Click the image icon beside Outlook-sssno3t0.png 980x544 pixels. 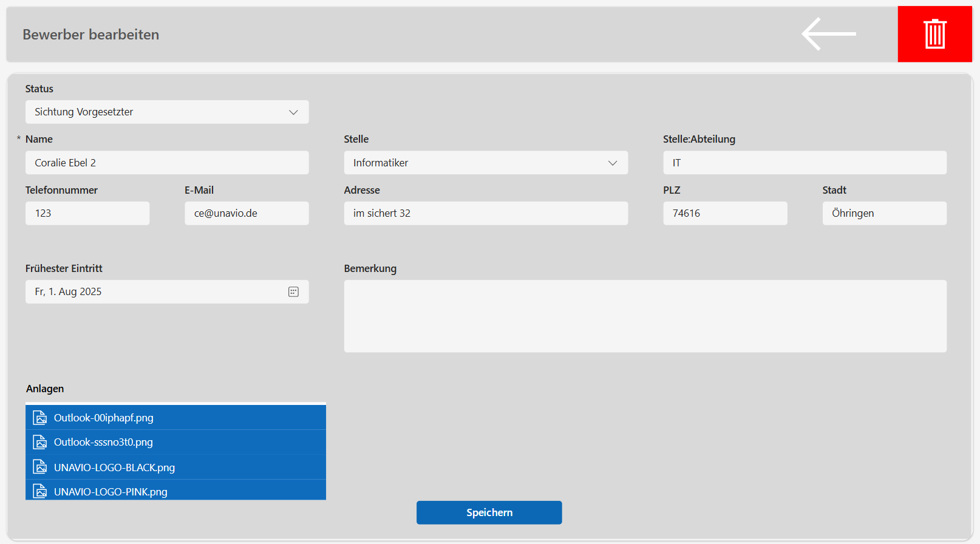click(40, 442)
